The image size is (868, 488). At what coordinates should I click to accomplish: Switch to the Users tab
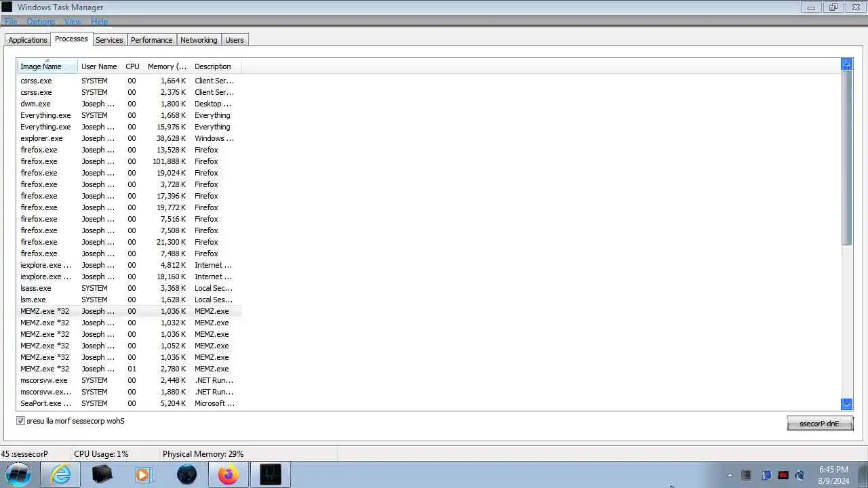(x=235, y=40)
